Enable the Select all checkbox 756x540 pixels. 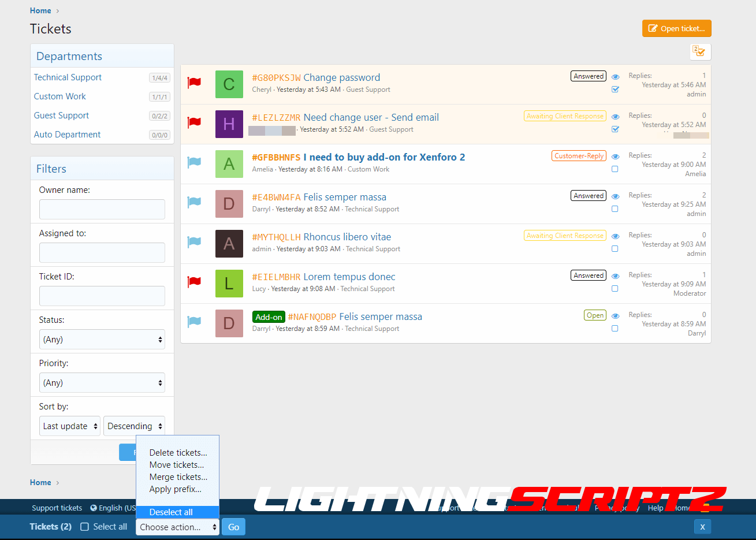coord(85,527)
